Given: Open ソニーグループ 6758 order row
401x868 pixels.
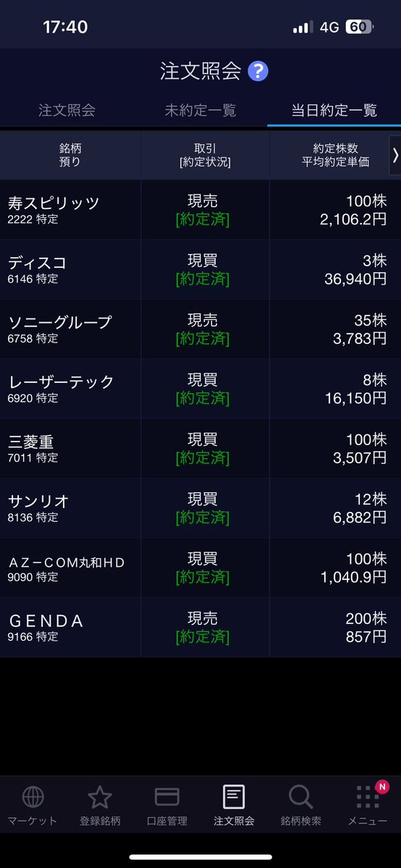Looking at the screenshot, I should (200, 329).
